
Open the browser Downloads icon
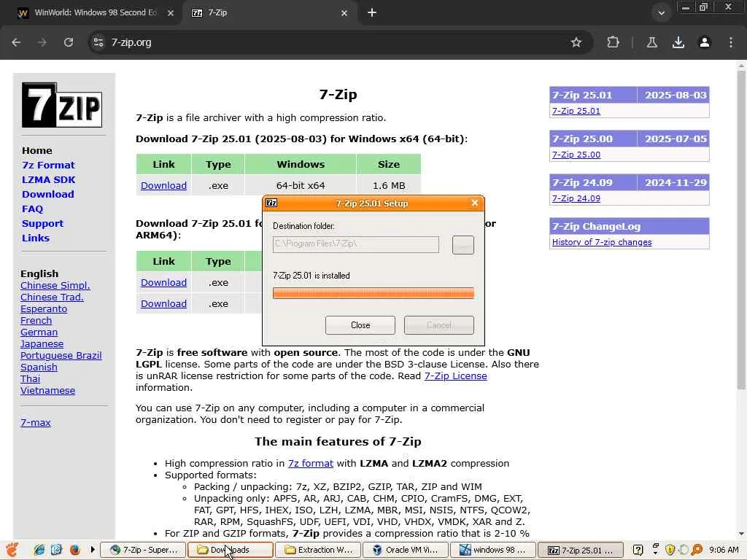click(x=678, y=42)
